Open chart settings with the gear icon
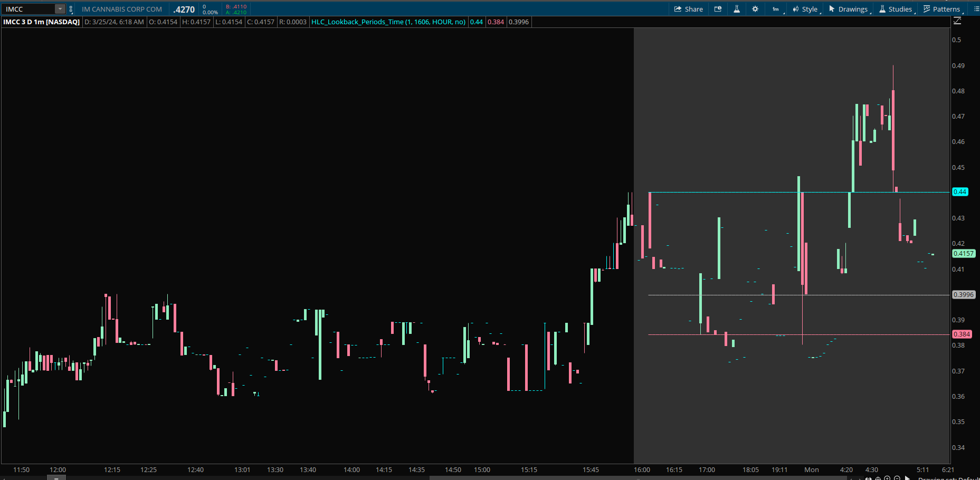This screenshot has height=480, width=980. pos(755,9)
